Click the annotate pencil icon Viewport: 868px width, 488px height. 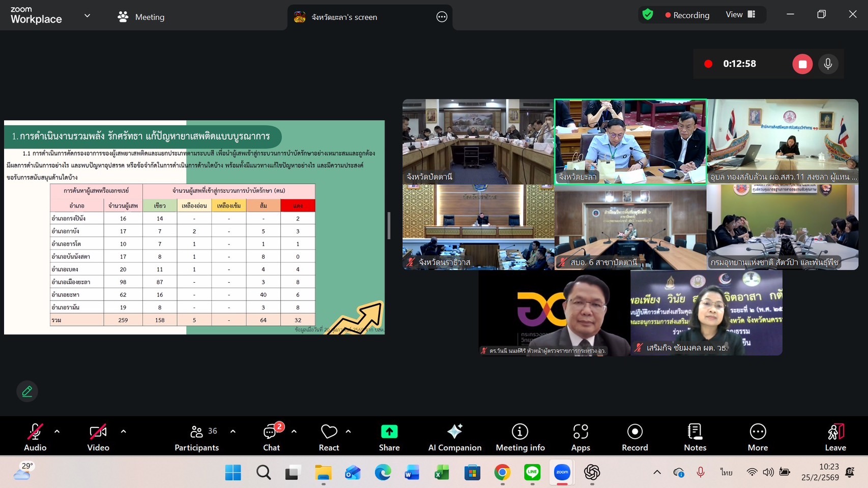click(x=27, y=391)
